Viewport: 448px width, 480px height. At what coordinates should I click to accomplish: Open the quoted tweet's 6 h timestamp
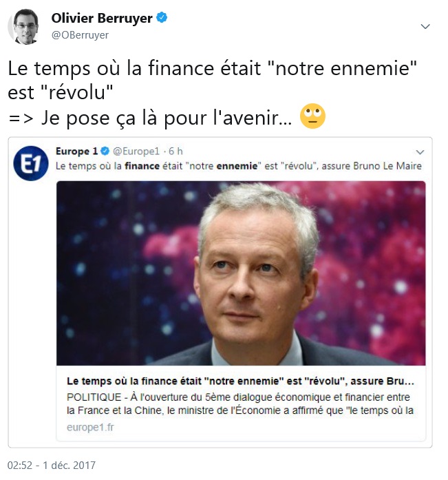pyautogui.click(x=175, y=151)
